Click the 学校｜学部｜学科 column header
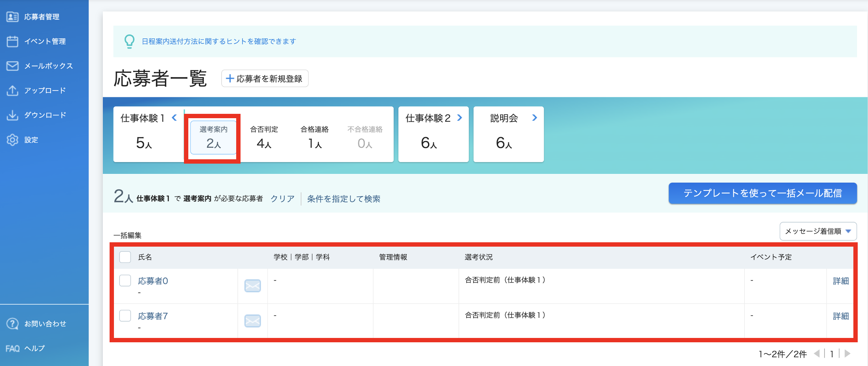The image size is (868, 366). tap(301, 257)
